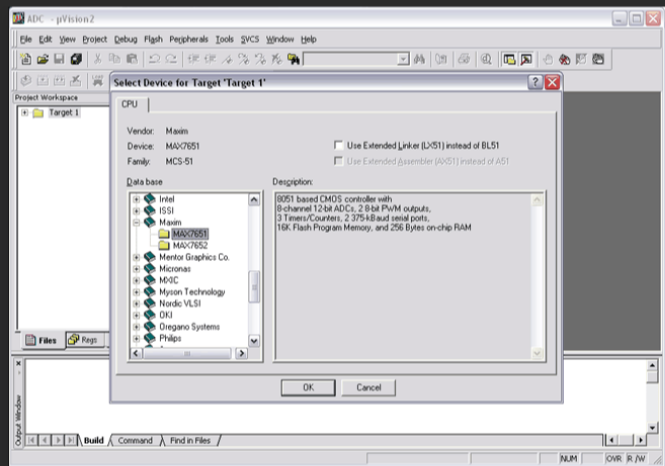Image resolution: width=665 pixels, height=466 pixels.
Task: Click the Print toolbar icon
Action: coord(464,59)
